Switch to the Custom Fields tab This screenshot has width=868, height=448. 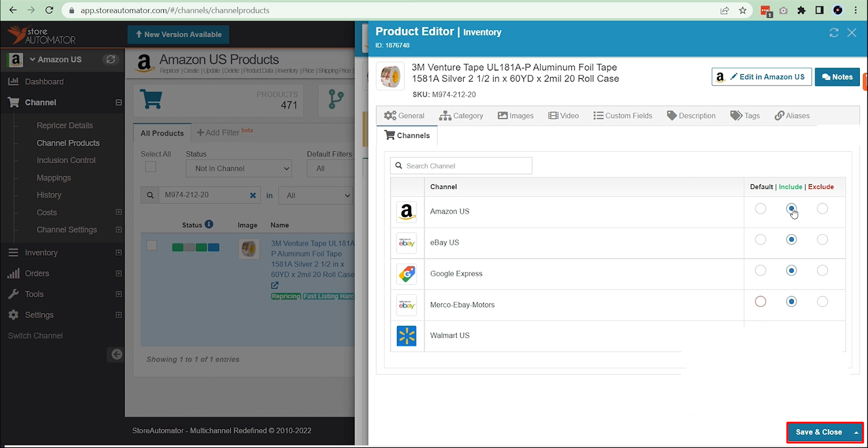pos(623,116)
